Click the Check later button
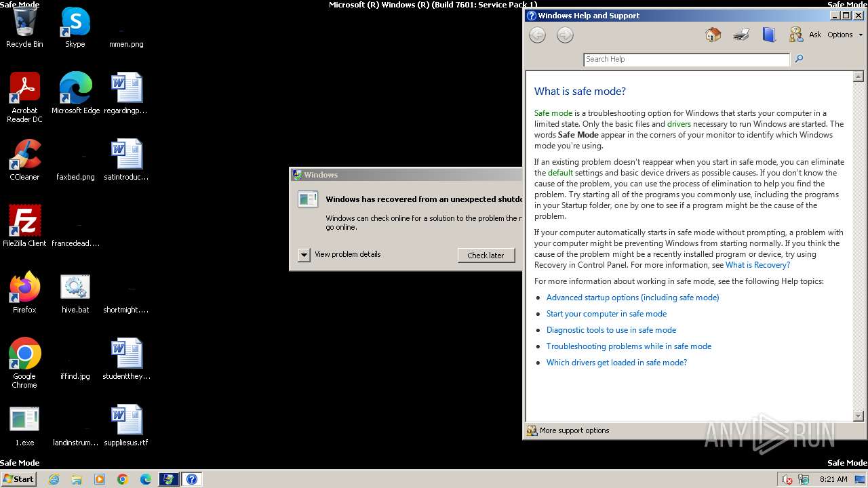This screenshot has height=488, width=868. (x=486, y=256)
